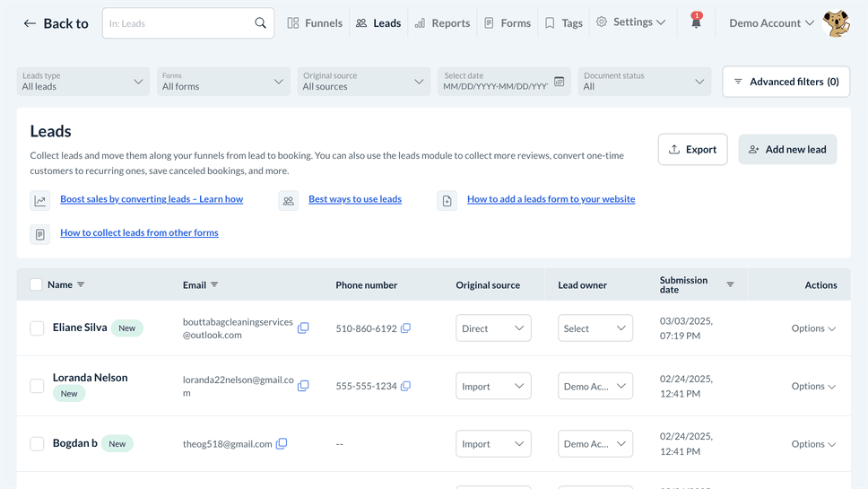This screenshot has height=489, width=868.
Task: Copy phone number 510-860-6192
Action: pos(405,328)
